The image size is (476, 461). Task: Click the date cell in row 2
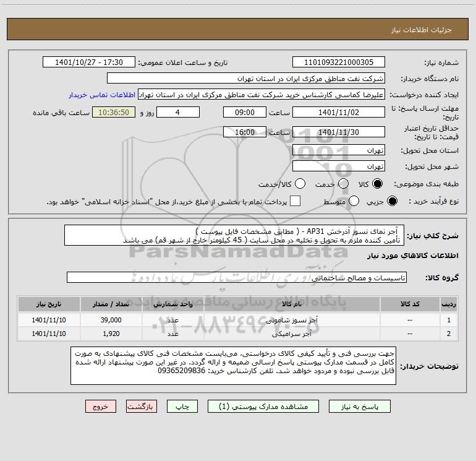point(49,334)
